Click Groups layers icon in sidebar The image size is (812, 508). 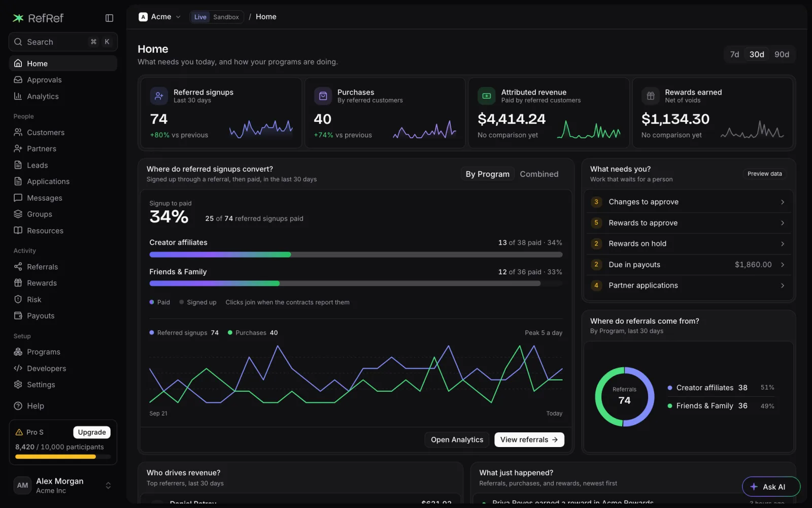pyautogui.click(x=18, y=214)
